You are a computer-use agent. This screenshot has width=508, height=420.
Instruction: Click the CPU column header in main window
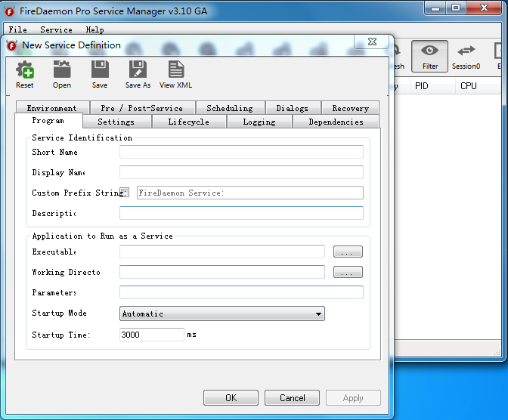(478, 86)
